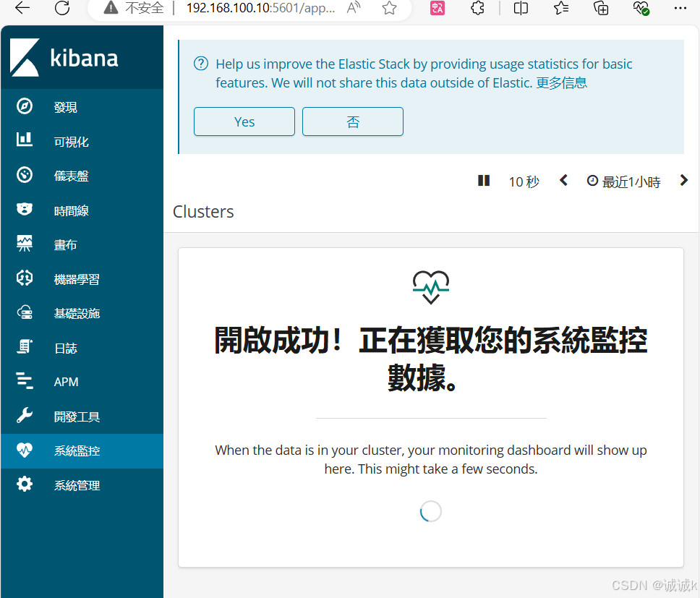Screen dimensions: 700x598
Task: Select 可視化 menu item
Action: [x=72, y=142]
